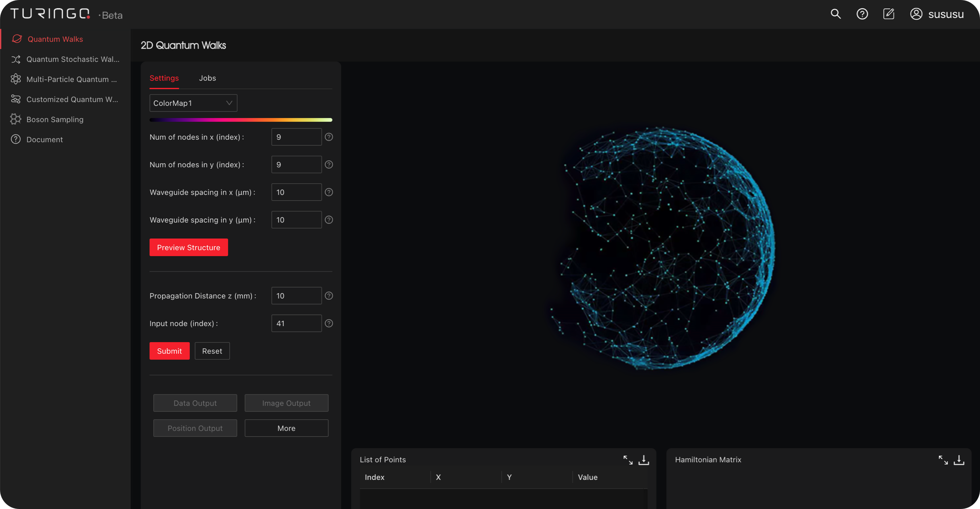Click the search magnifier icon
Screen dimensions: 980x509
coord(835,14)
